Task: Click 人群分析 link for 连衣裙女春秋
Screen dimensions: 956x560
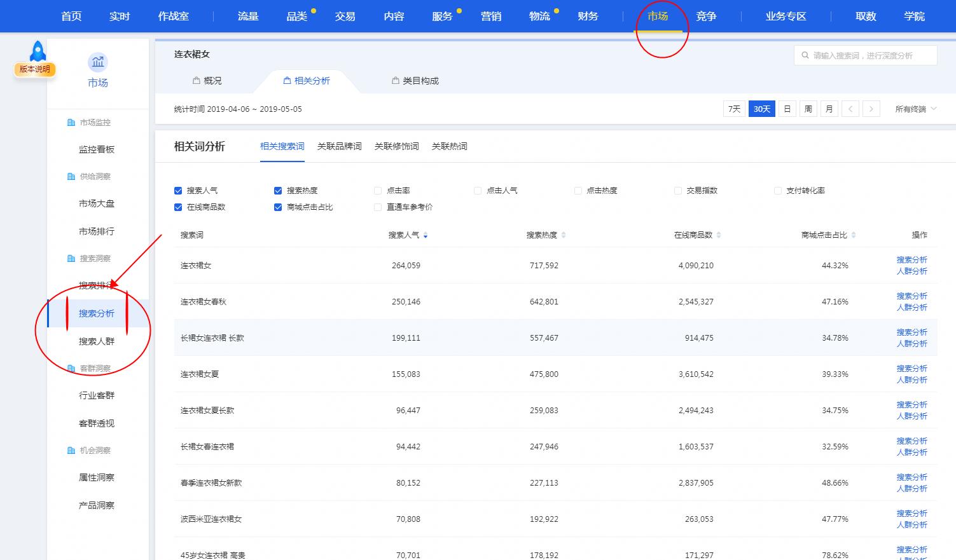Action: 911,308
